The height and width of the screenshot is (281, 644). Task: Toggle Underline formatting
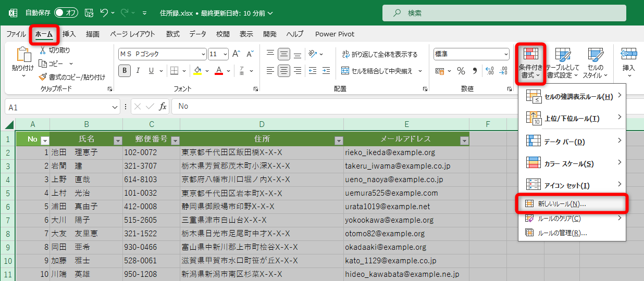click(151, 71)
